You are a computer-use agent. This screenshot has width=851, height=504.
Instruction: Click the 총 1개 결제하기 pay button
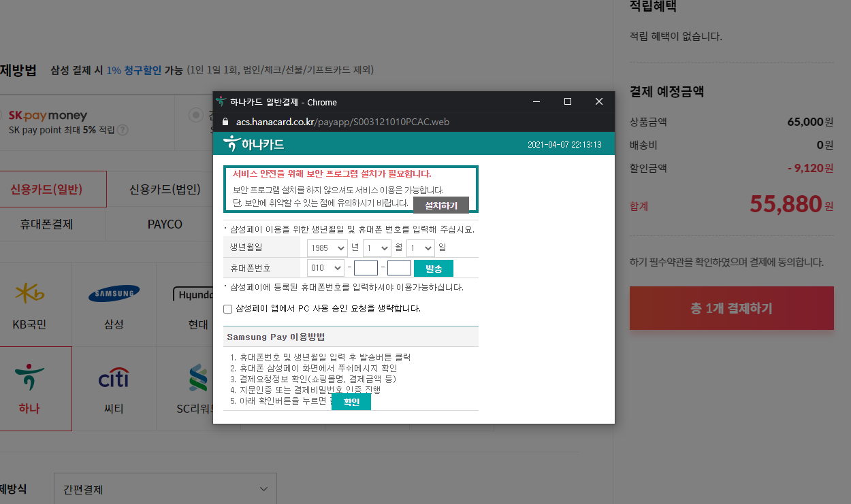pyautogui.click(x=731, y=308)
